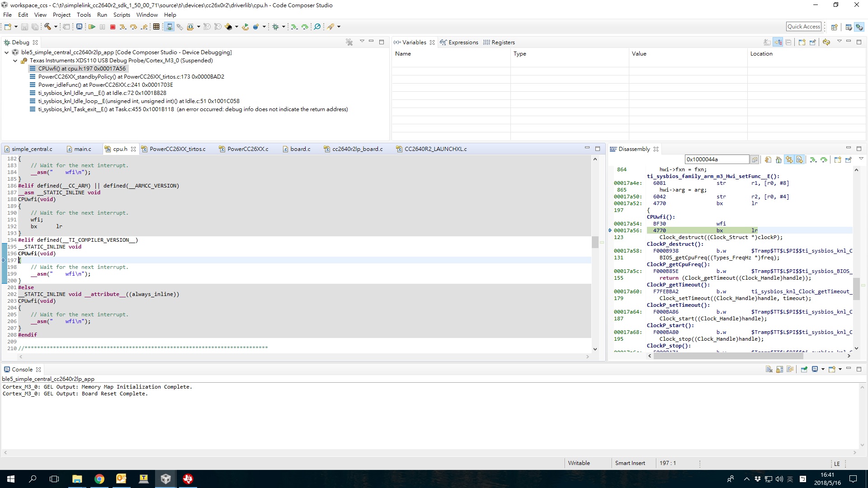Toggle Show Type Names in Variables view
The image size is (868, 488).
coord(767,42)
